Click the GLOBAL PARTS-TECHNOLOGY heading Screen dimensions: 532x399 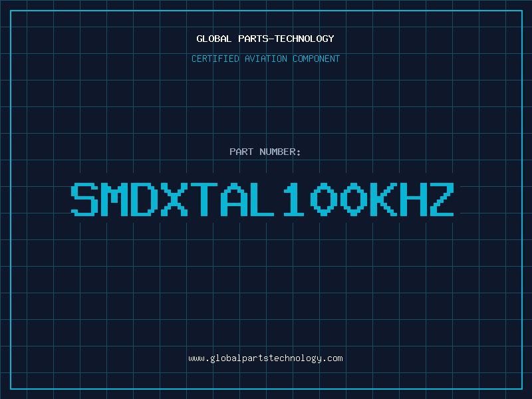tap(265, 39)
